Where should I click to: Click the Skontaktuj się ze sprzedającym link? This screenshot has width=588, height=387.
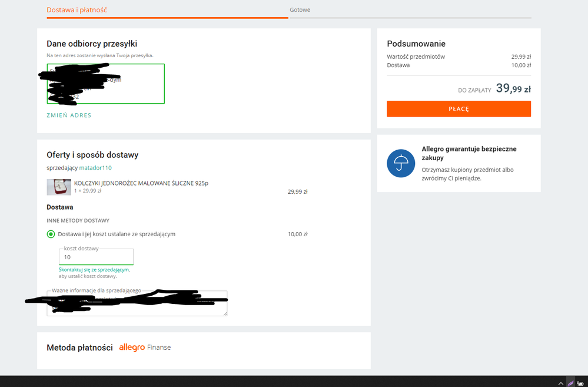94,269
